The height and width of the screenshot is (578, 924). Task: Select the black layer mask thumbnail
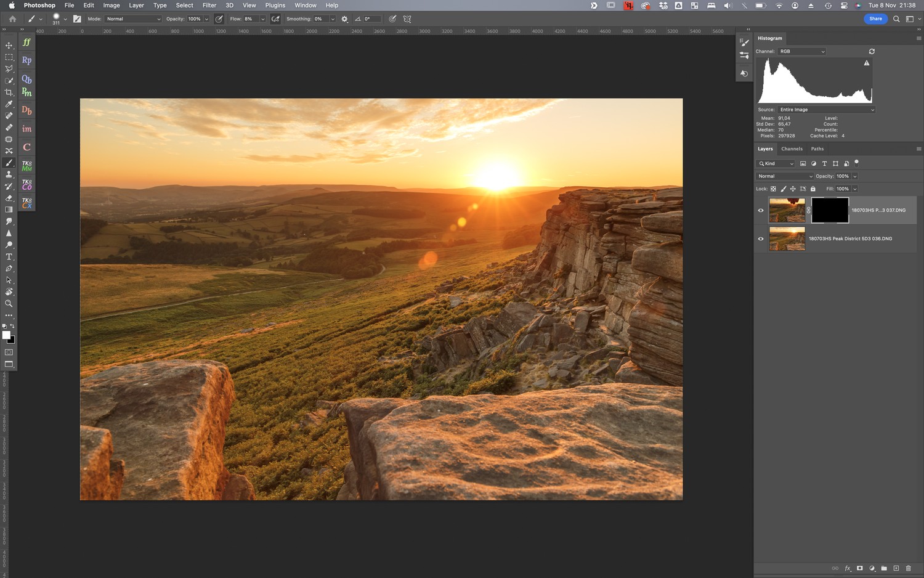(830, 211)
